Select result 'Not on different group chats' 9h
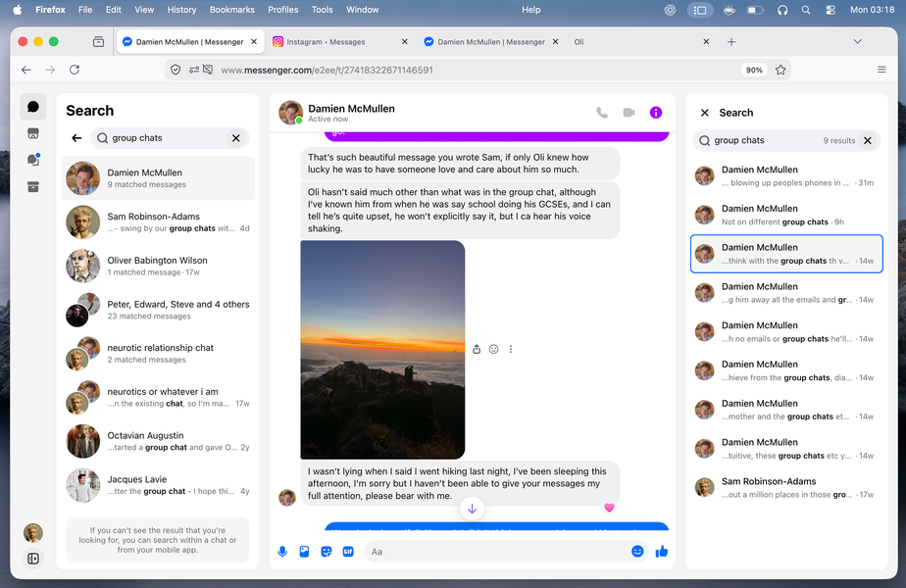 (786, 215)
